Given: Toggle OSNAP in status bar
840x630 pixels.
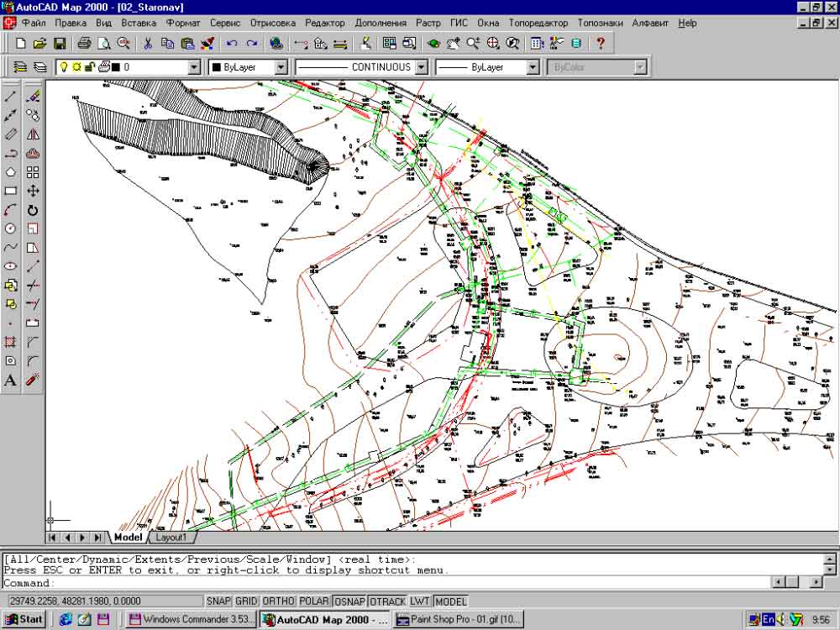Looking at the screenshot, I should 349,601.
